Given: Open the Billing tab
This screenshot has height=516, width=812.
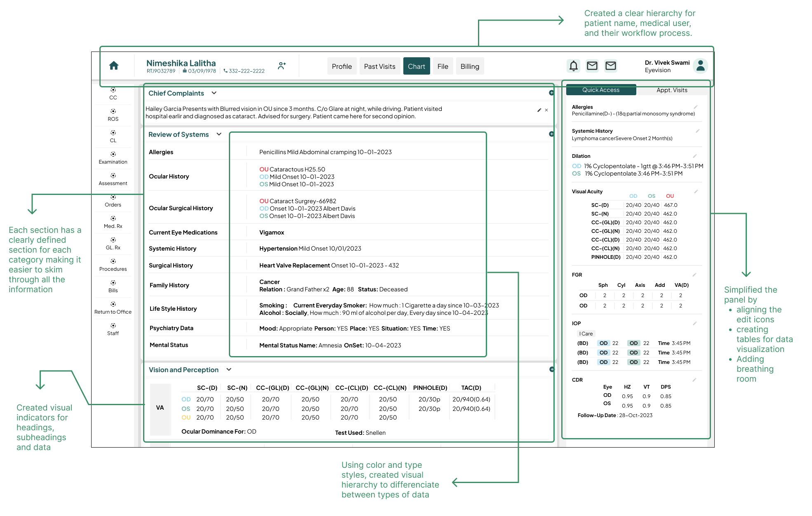Looking at the screenshot, I should tap(469, 66).
